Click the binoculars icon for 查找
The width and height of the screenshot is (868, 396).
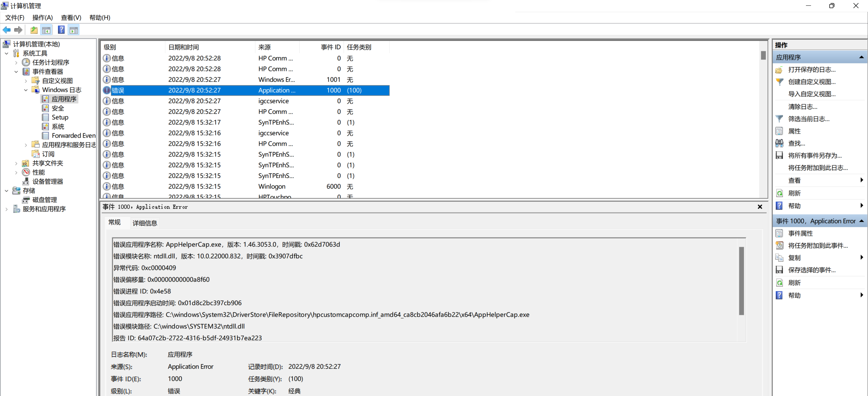coord(780,143)
